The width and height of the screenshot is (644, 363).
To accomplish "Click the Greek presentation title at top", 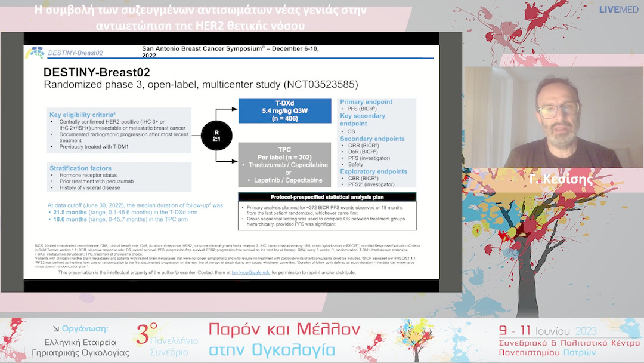I will [x=200, y=17].
